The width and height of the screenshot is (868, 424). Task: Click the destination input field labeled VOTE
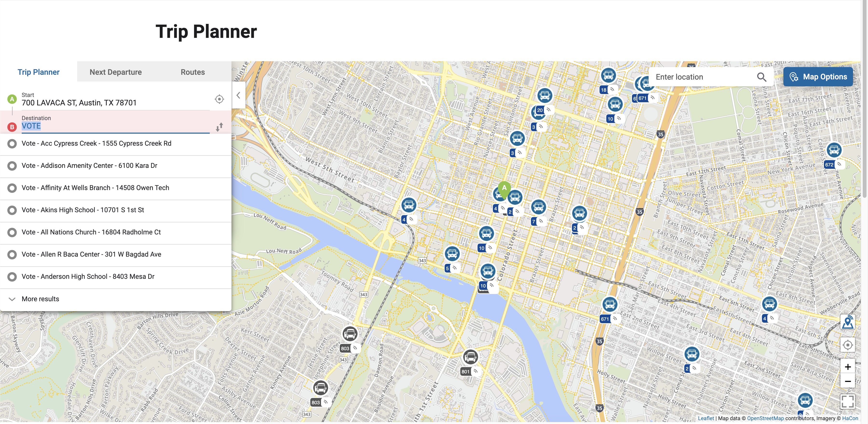[115, 126]
